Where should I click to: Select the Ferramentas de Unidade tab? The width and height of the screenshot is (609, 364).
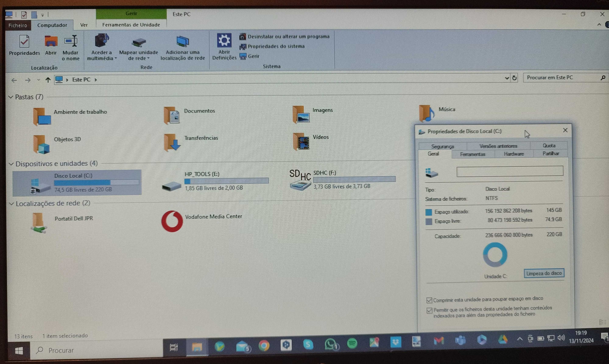131,25
